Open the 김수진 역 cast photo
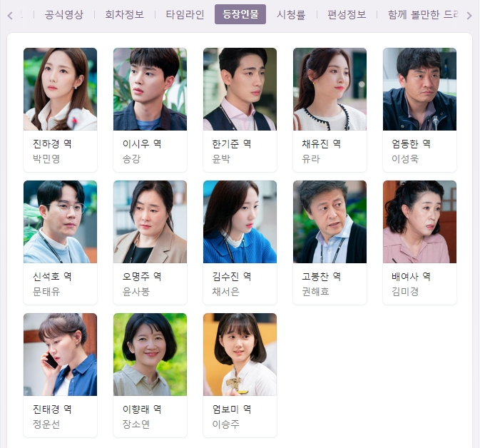 (240, 222)
